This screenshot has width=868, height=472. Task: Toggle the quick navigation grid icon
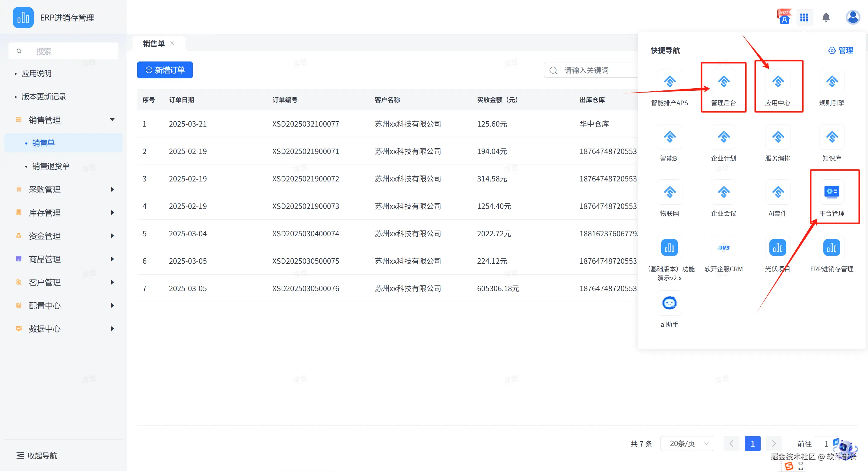(x=804, y=17)
